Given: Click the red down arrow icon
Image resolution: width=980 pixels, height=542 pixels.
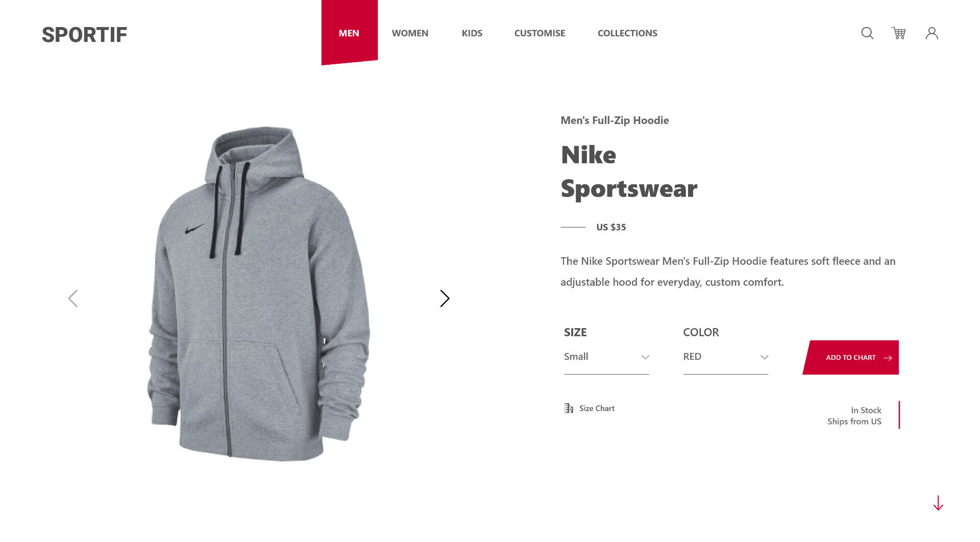Looking at the screenshot, I should pyautogui.click(x=938, y=503).
